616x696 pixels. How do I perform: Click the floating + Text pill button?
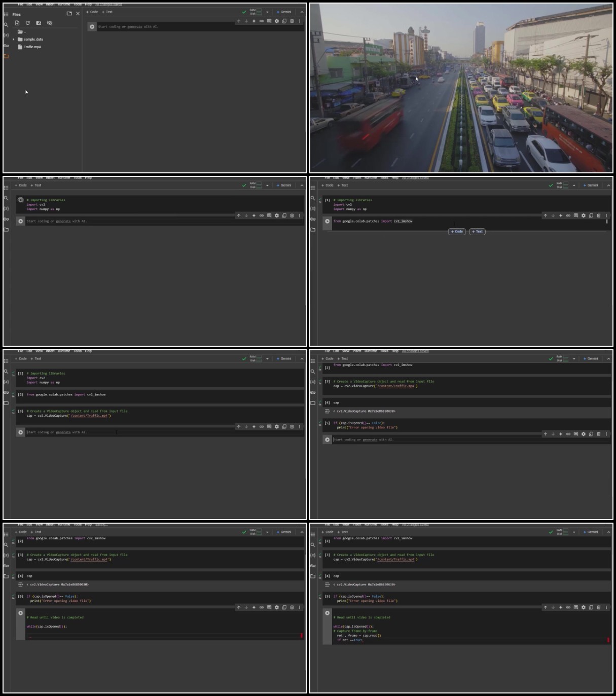click(477, 232)
